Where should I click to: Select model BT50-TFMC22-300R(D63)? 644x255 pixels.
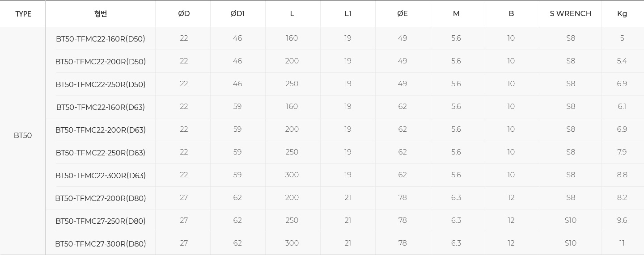point(101,176)
